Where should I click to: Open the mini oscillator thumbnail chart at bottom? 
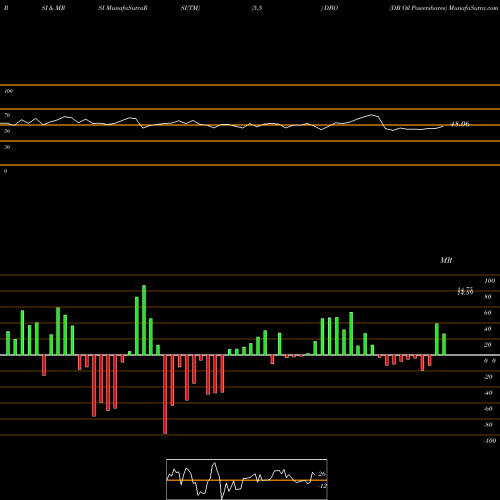coord(247,479)
